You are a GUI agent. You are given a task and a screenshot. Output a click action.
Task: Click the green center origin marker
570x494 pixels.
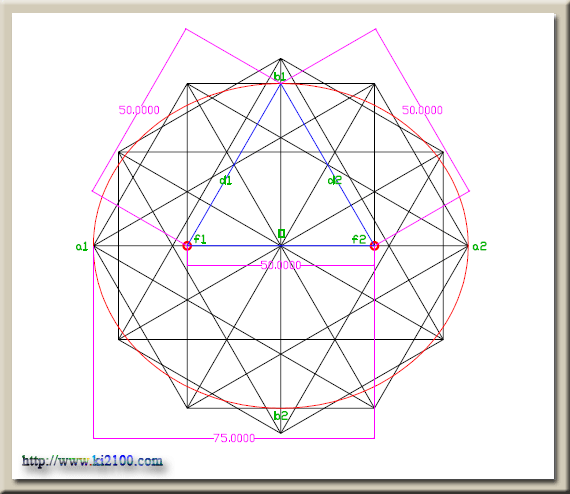click(281, 233)
